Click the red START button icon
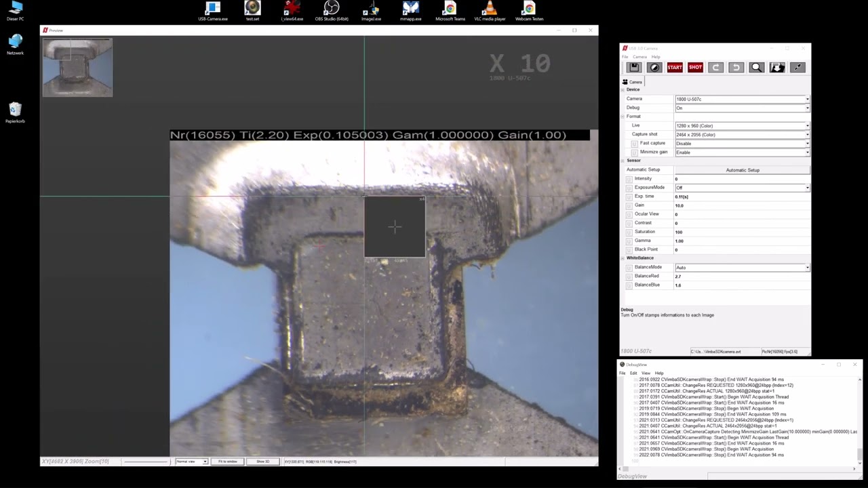Screen dimensions: 868x488 [x=675, y=67]
